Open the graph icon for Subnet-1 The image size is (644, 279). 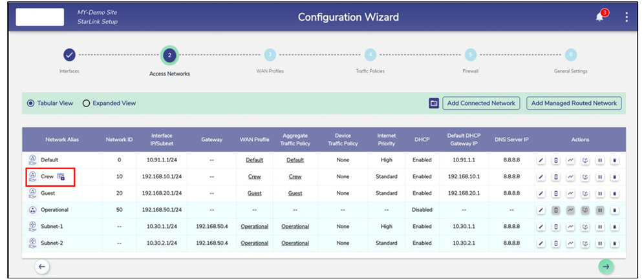coord(570,227)
